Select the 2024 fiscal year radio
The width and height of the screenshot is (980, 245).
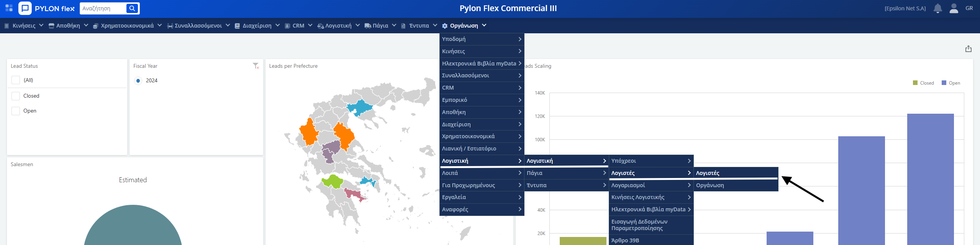[138, 80]
